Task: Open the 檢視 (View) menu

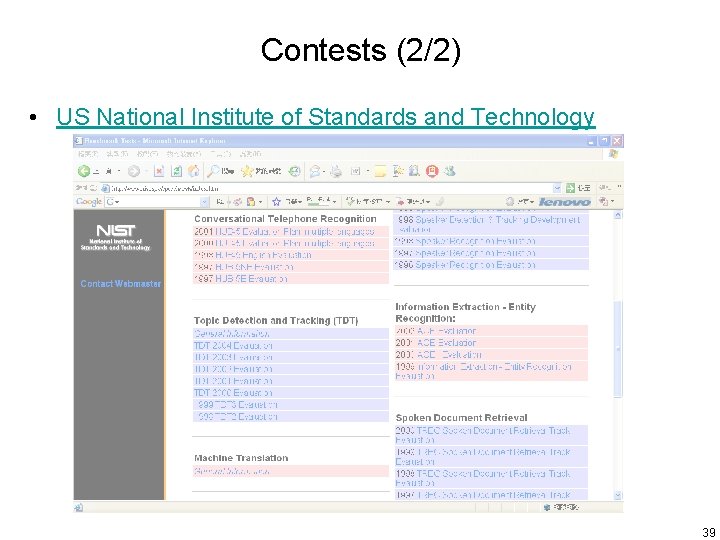Action: 147,154
